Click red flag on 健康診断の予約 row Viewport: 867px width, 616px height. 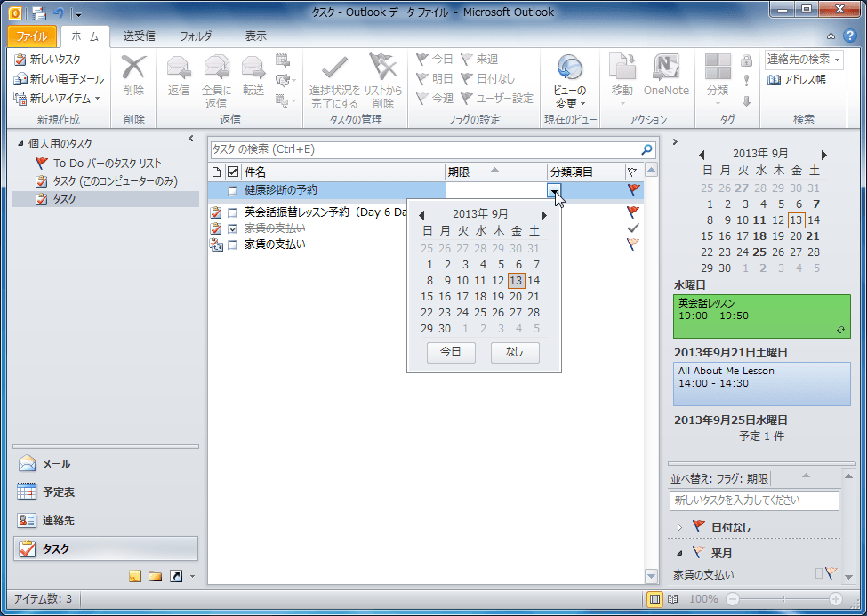click(x=634, y=189)
